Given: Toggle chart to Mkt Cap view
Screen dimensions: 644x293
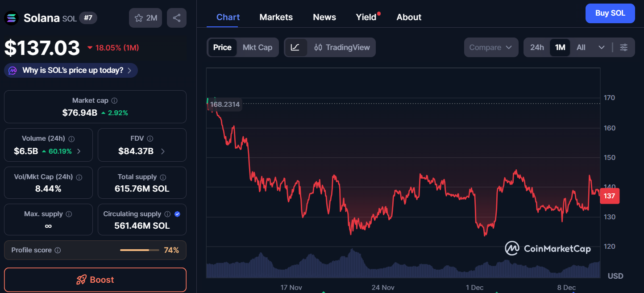Looking at the screenshot, I should pyautogui.click(x=258, y=47).
